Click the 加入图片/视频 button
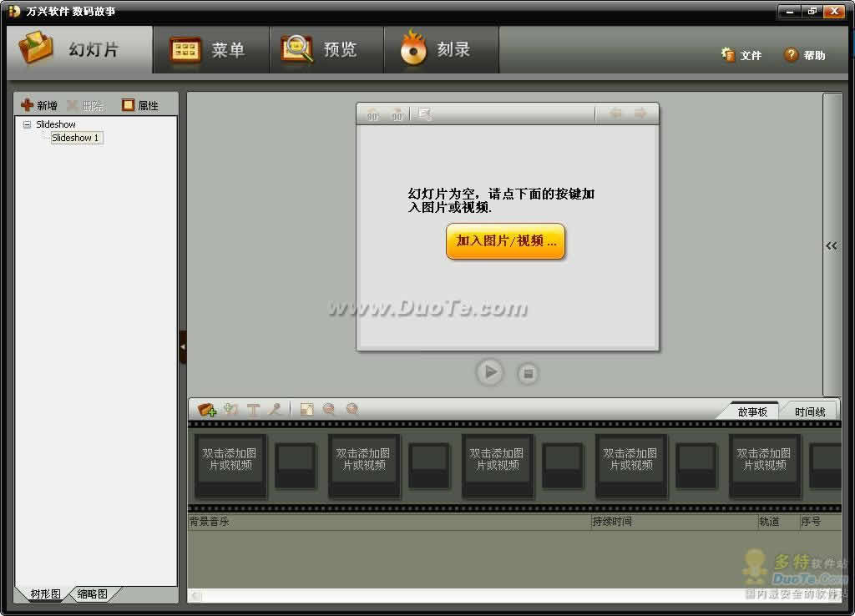 tap(505, 241)
